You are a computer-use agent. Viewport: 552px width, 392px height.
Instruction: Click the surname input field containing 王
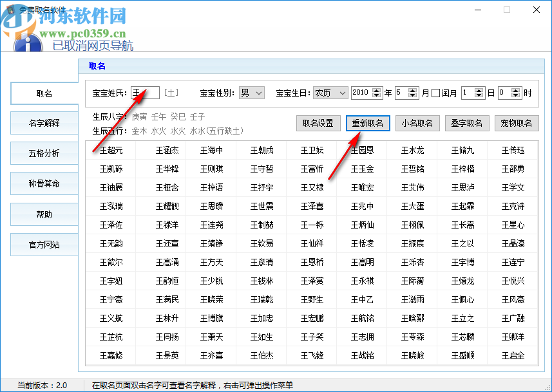point(144,93)
